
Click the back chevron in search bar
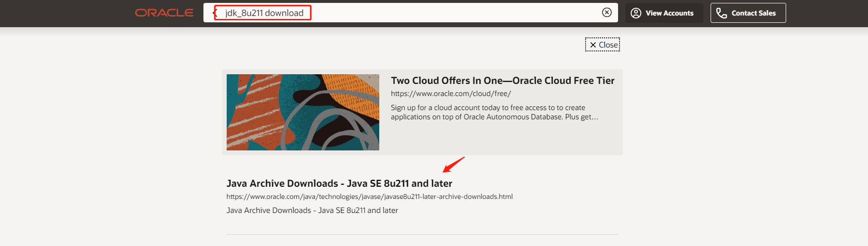coord(215,13)
